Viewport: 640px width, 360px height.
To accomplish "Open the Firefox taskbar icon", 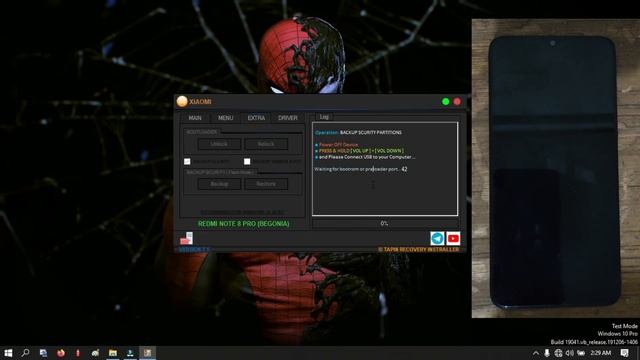I will click(x=61, y=353).
